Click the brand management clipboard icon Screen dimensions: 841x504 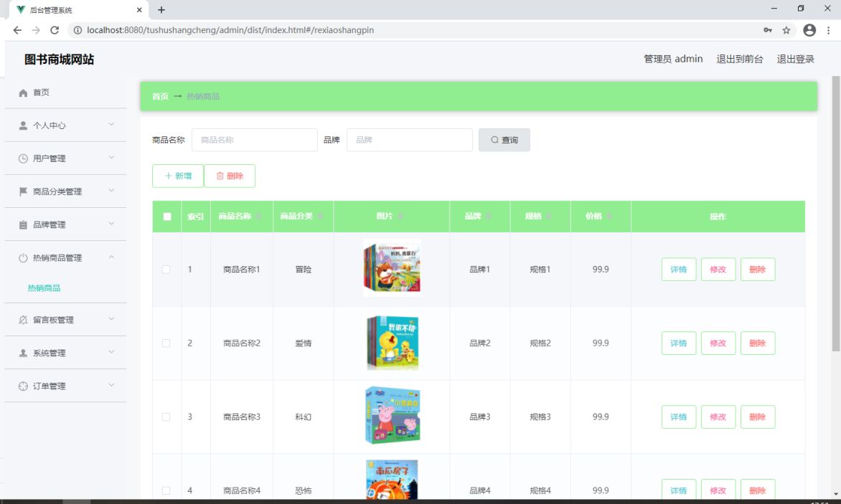tap(23, 225)
